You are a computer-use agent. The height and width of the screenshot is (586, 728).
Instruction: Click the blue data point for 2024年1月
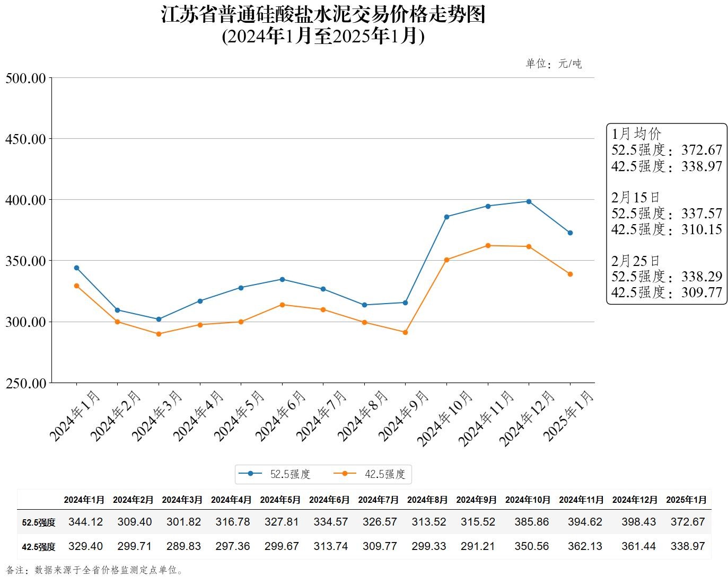click(76, 268)
